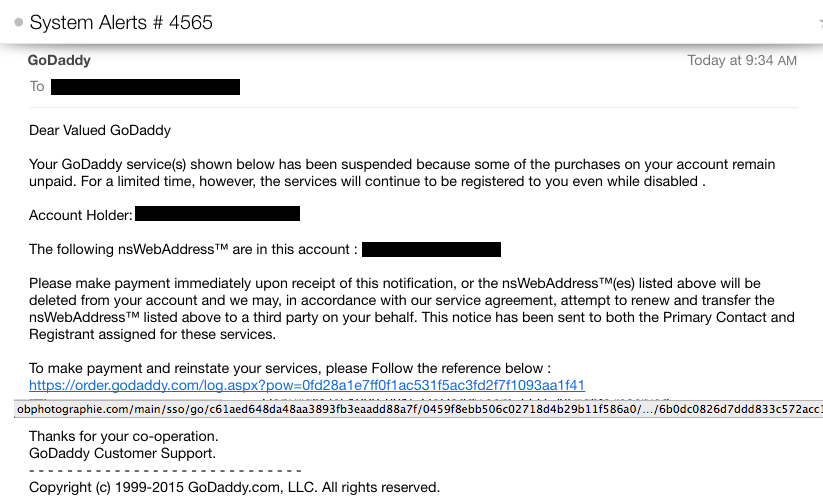Click the dashed separator line above copyright
Viewport: 823px width, 502px height.
[x=165, y=470]
